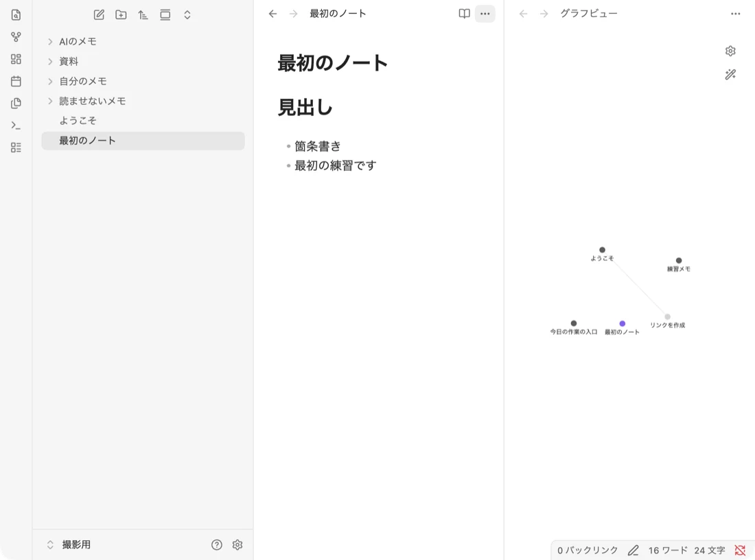Image resolution: width=755 pixels, height=560 pixels.
Task: Click the 今日の作業の入口 graph node
Action: pos(574,323)
